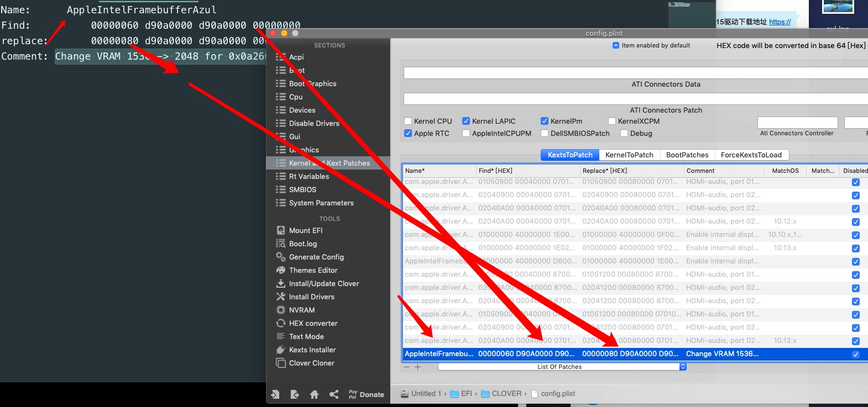Click the Generate Config gears icon
Image resolution: width=868 pixels, height=407 pixels.
(281, 257)
